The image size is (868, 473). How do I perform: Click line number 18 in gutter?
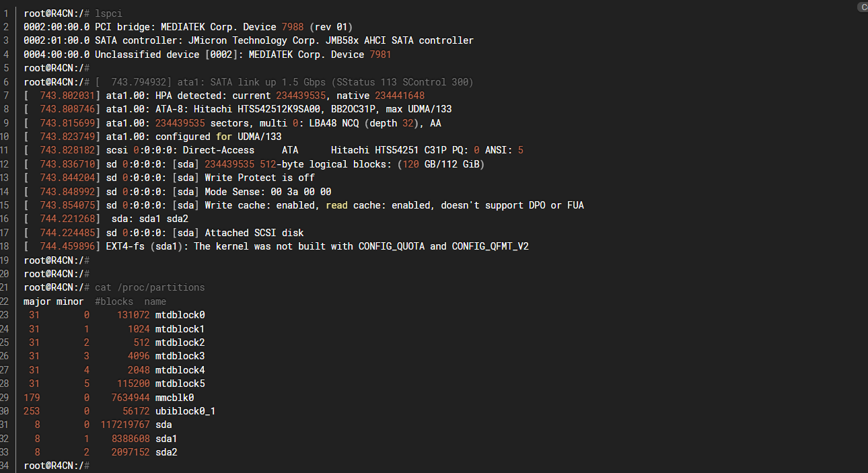pos(6,246)
